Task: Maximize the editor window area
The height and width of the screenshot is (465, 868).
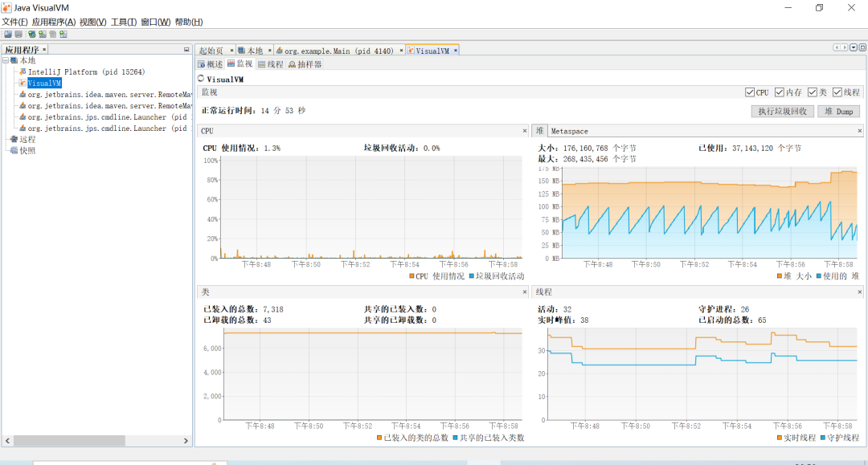Action: [862, 47]
